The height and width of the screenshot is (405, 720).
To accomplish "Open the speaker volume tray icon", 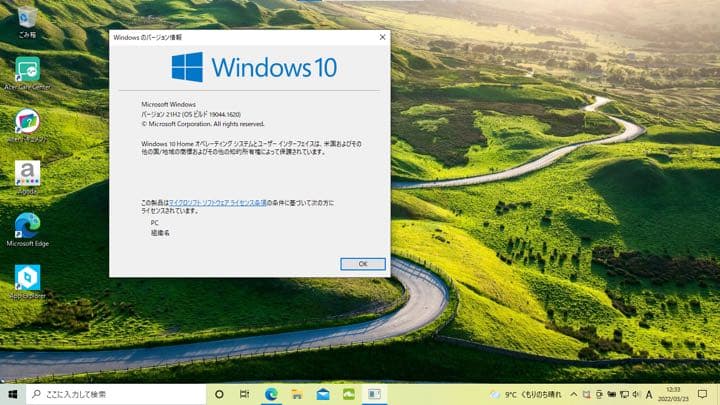I will click(x=636, y=394).
